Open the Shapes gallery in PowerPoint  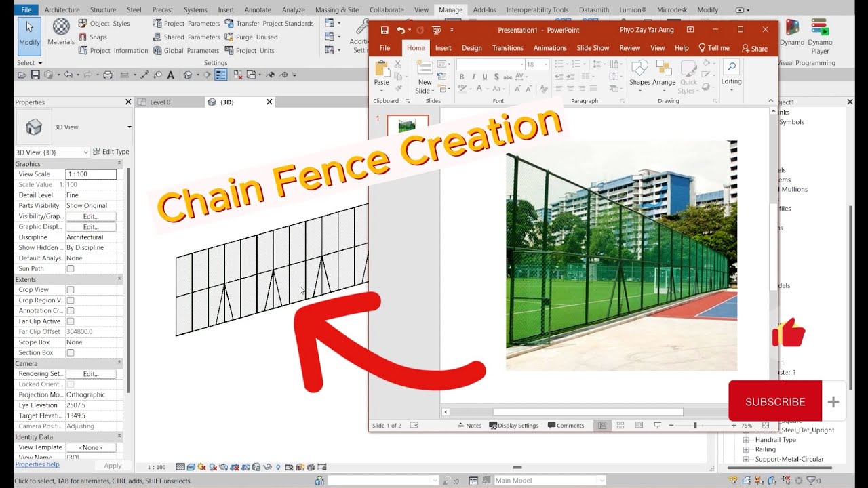pos(639,77)
